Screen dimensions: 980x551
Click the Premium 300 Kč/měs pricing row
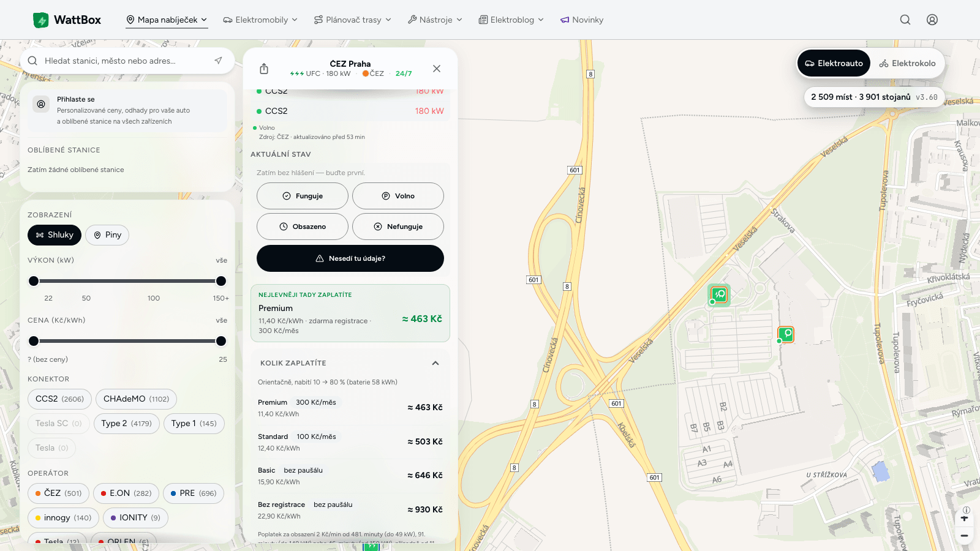tap(350, 408)
